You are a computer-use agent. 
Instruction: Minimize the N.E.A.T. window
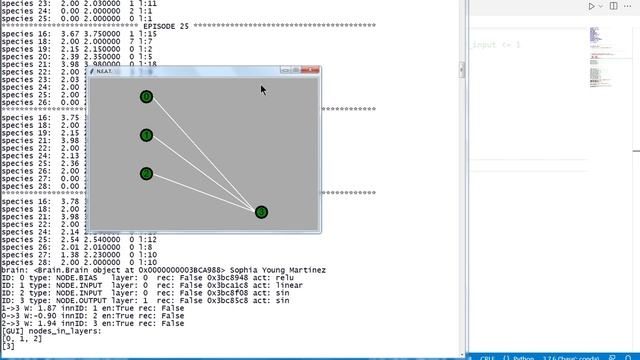coord(285,70)
